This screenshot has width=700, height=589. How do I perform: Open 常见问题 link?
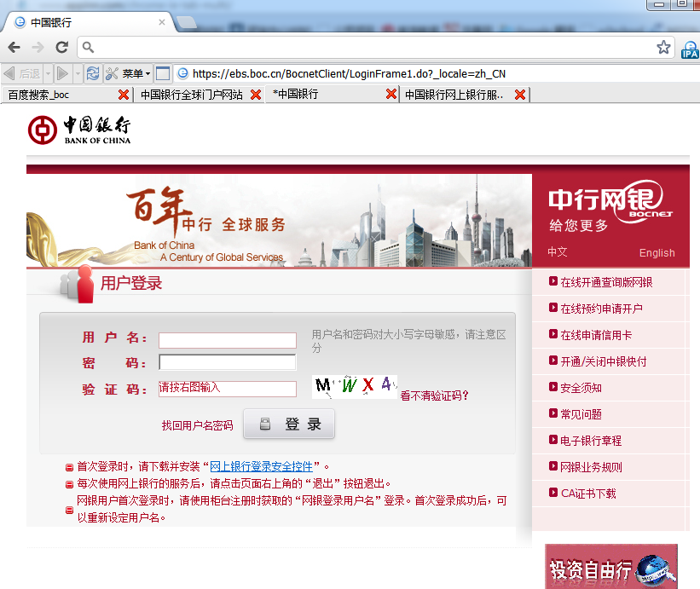click(581, 414)
